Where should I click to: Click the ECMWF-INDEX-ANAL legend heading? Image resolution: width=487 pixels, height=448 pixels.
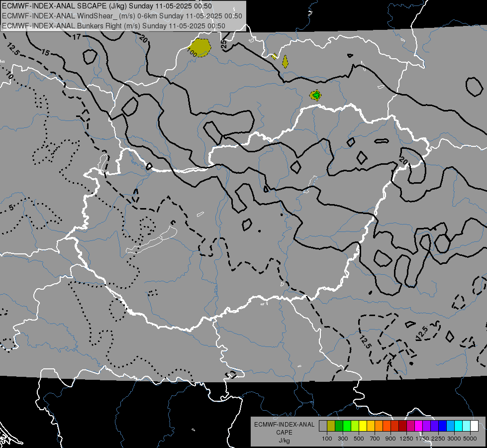pos(285,425)
